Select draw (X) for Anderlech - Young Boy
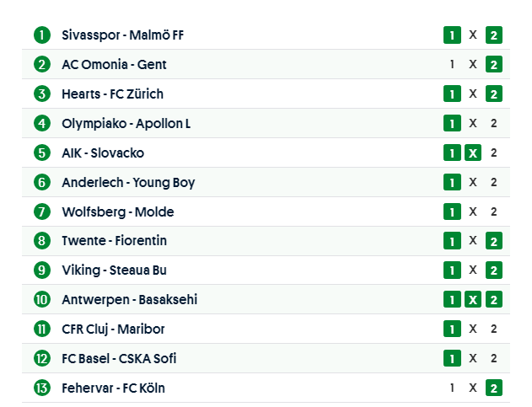The image size is (532, 407). [473, 182]
